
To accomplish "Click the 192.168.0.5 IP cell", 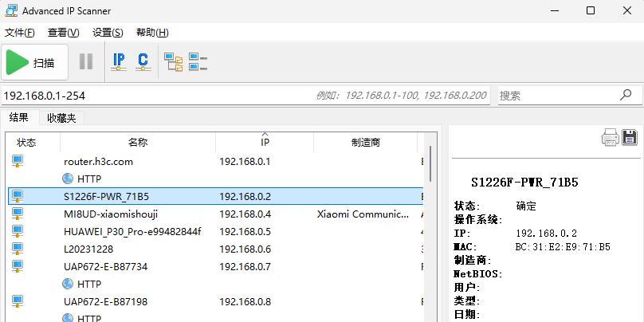I will (x=245, y=232).
